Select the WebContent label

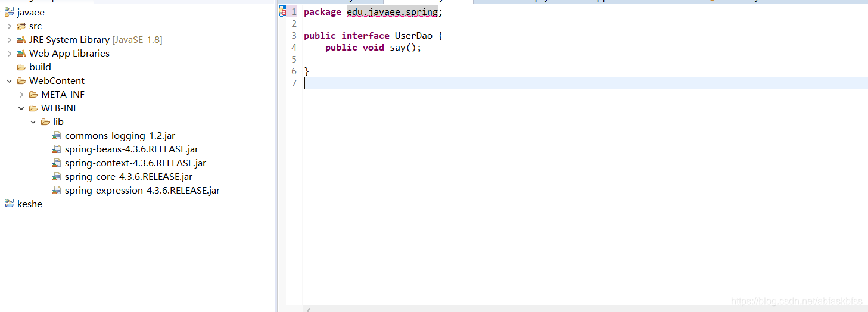click(x=57, y=80)
